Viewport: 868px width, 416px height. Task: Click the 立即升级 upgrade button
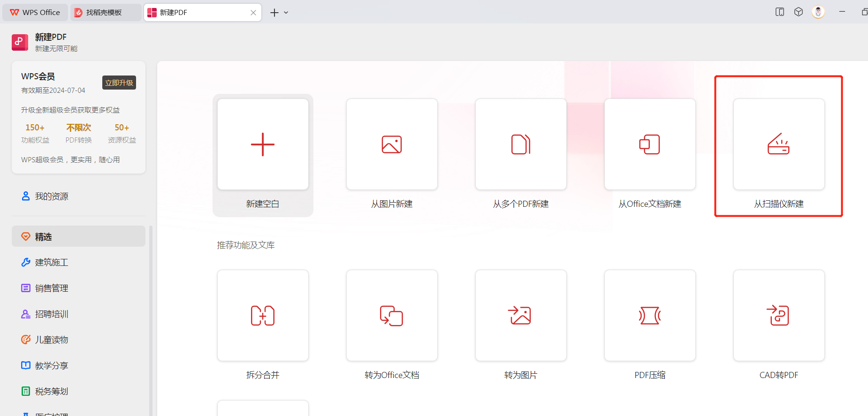click(x=119, y=83)
